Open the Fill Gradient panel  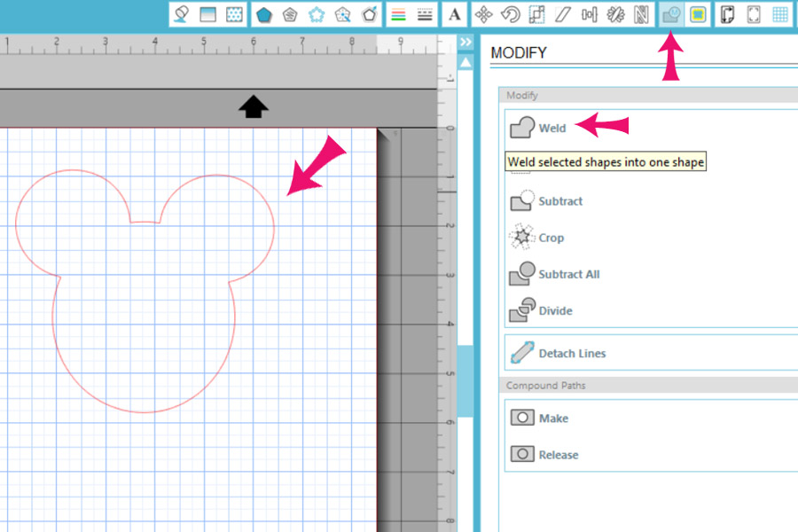(207, 14)
